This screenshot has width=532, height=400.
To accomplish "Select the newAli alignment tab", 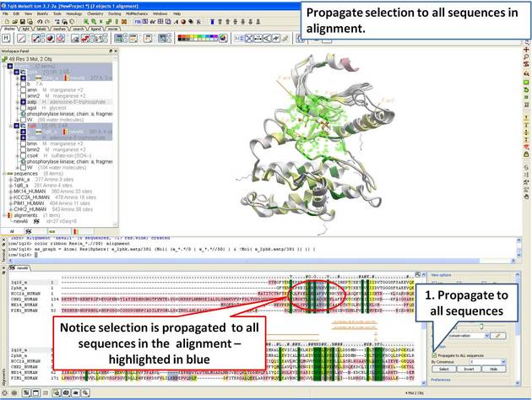I will [19, 268].
